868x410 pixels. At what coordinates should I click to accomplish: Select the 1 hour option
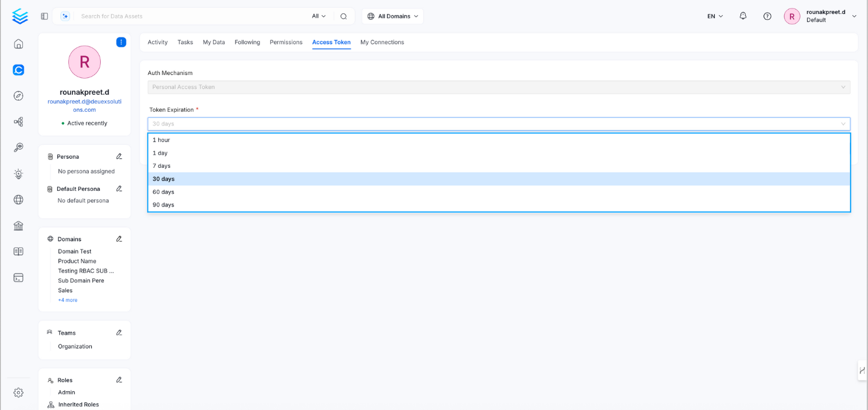click(x=499, y=140)
